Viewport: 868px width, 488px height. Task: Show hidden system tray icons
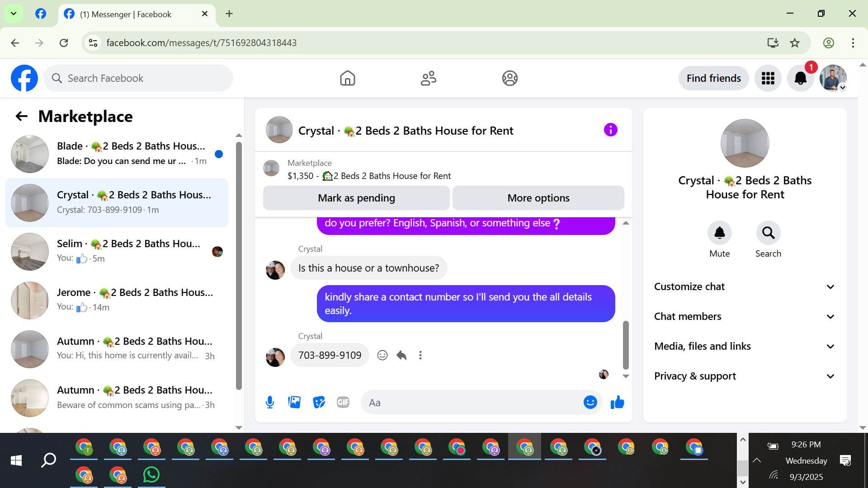point(757,460)
